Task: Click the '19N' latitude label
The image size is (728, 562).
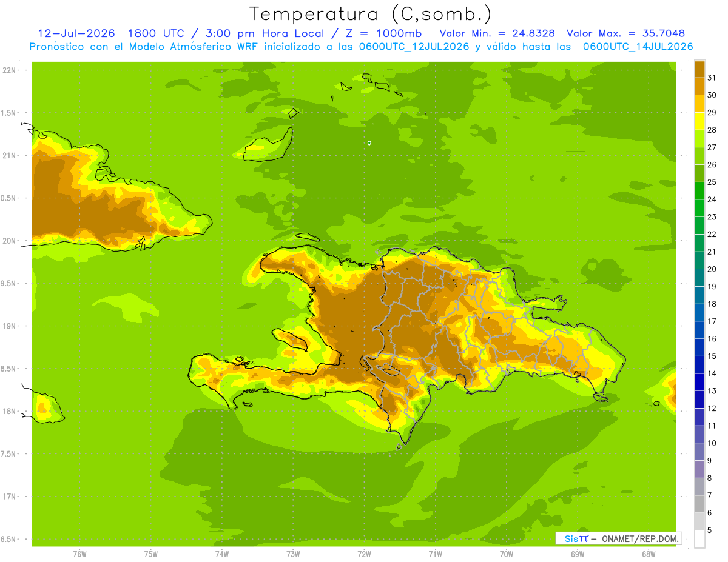Action: (x=10, y=326)
